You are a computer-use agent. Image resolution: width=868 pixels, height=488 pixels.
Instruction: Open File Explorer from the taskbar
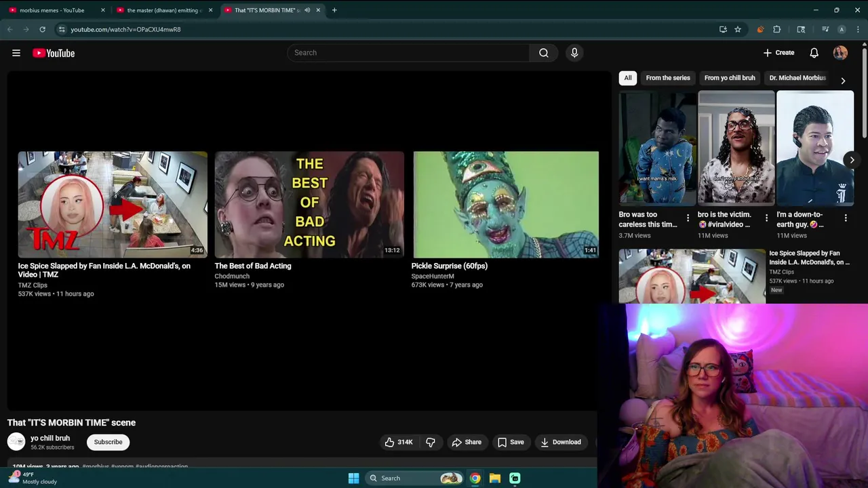(x=495, y=479)
